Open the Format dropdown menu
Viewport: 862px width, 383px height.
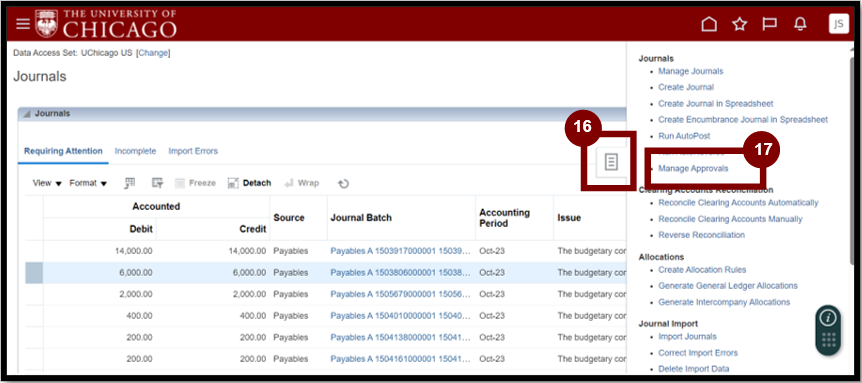[x=88, y=183]
